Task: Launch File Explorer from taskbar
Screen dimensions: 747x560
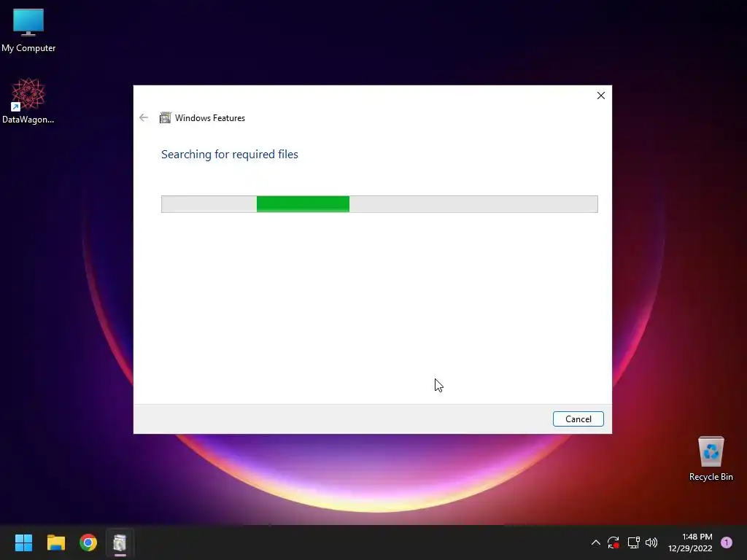Action: [55, 542]
